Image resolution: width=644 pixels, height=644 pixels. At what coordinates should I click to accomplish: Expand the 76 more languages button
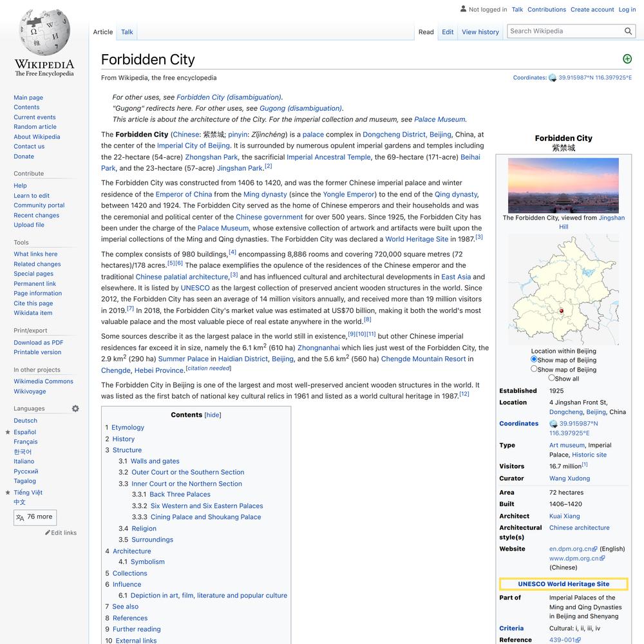[35, 517]
